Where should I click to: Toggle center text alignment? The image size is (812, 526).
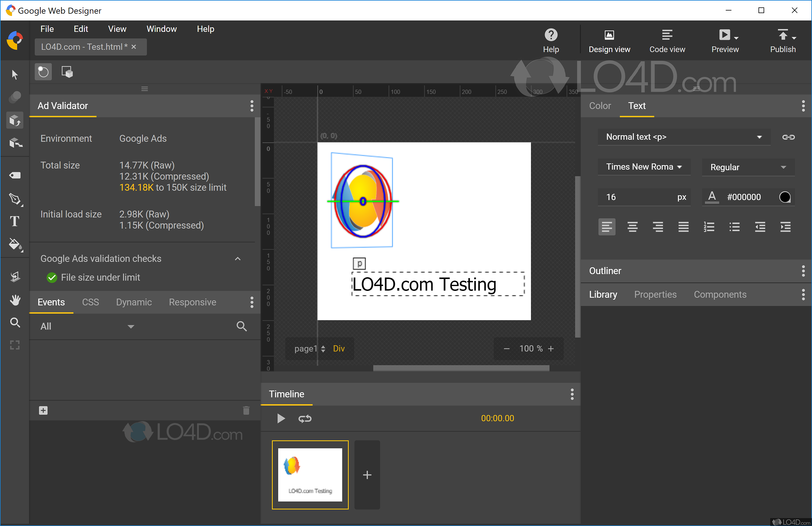tap(633, 227)
